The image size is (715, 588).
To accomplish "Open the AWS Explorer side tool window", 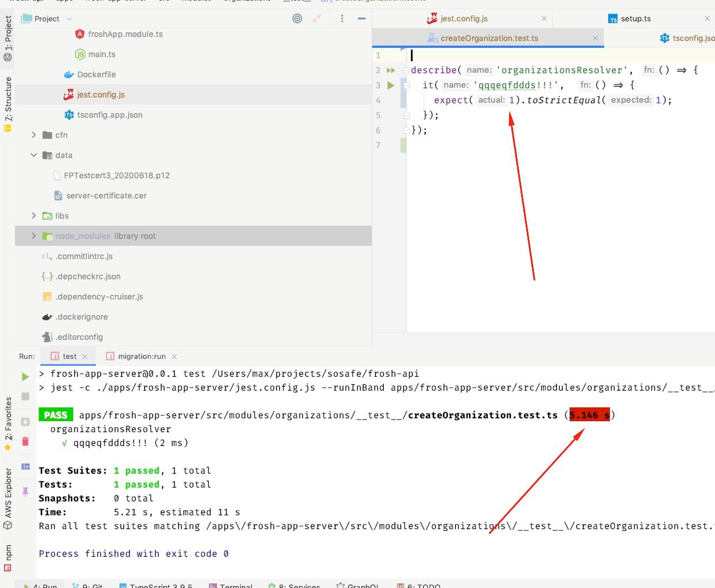I will tap(8, 499).
